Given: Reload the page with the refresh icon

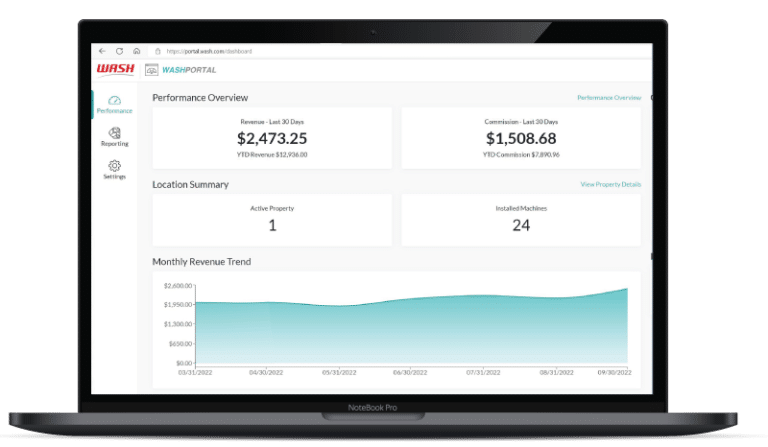Looking at the screenshot, I should click(119, 51).
